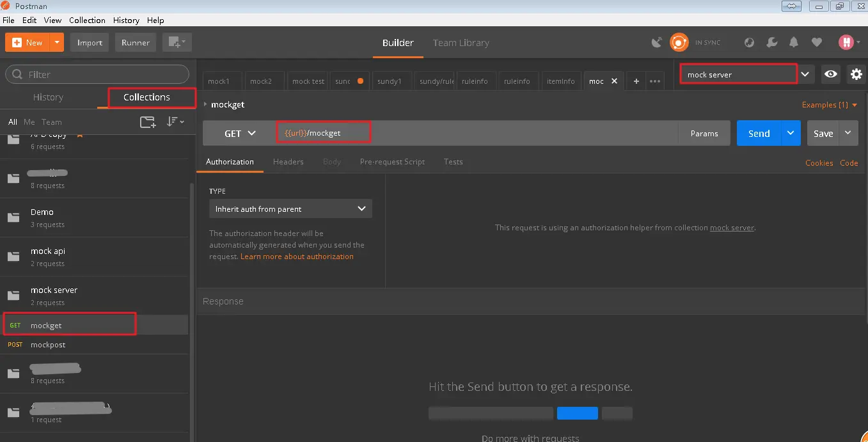
Task: Click the Save button
Action: 823,133
